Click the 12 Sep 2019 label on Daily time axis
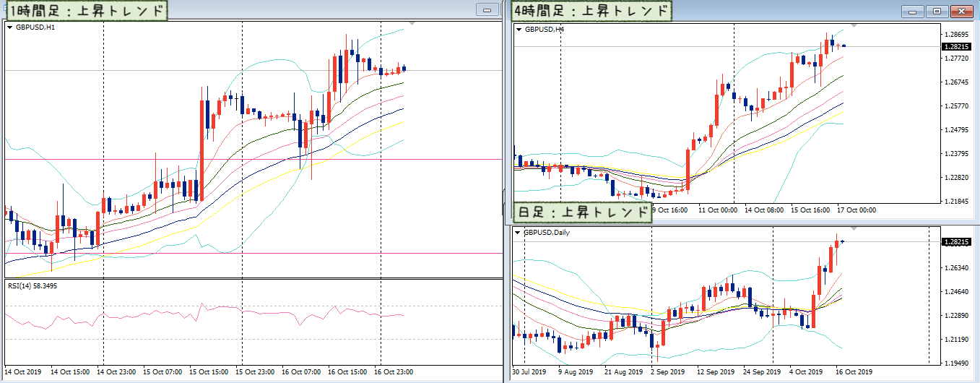This screenshot has height=383, width=980. click(x=716, y=372)
